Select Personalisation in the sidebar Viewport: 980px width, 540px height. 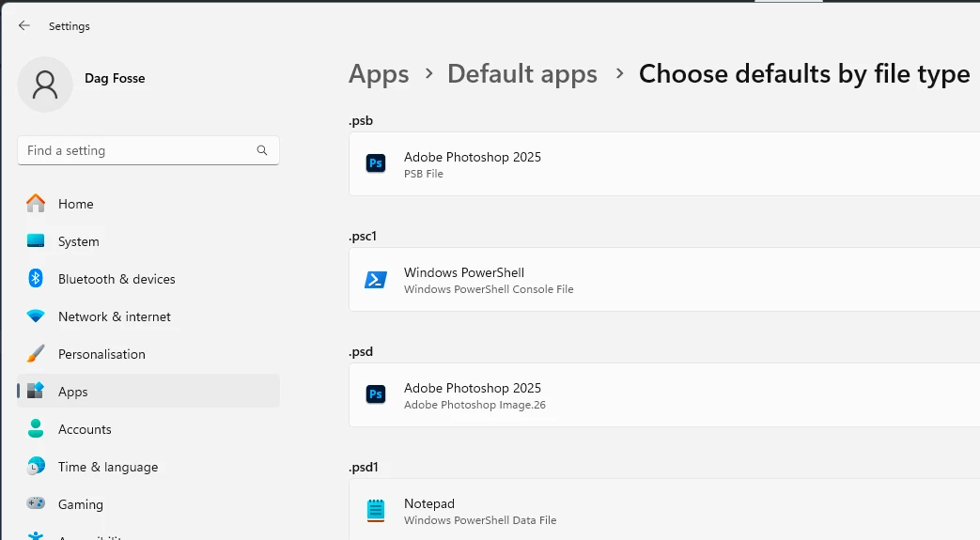(x=148, y=354)
